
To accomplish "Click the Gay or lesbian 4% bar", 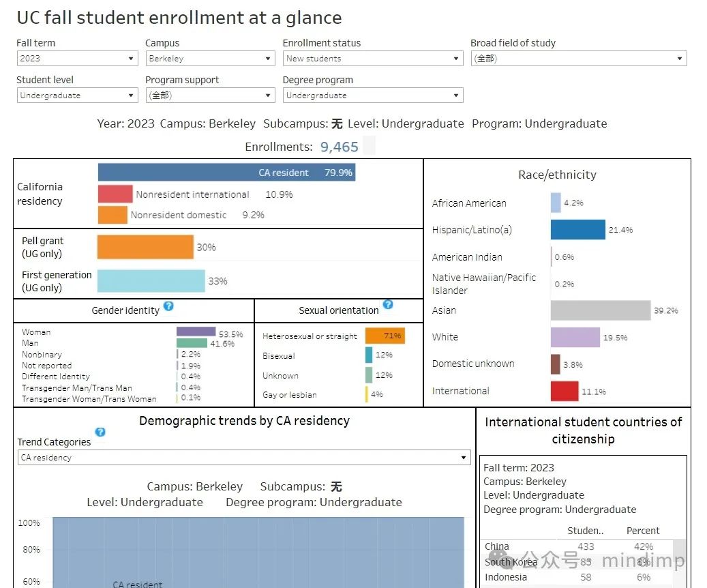I will (x=367, y=394).
